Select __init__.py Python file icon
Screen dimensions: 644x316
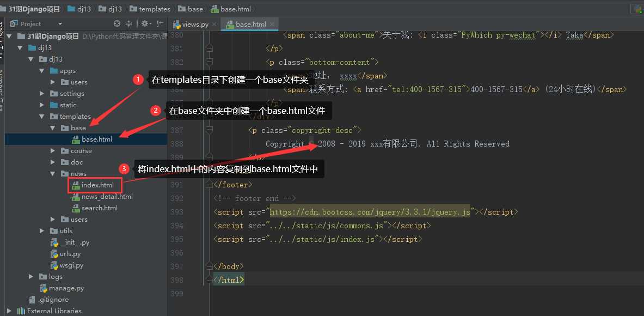click(54, 242)
